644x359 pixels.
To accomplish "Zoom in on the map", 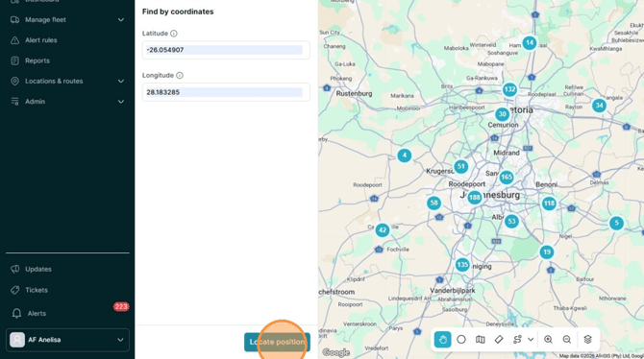I will pyautogui.click(x=548, y=340).
